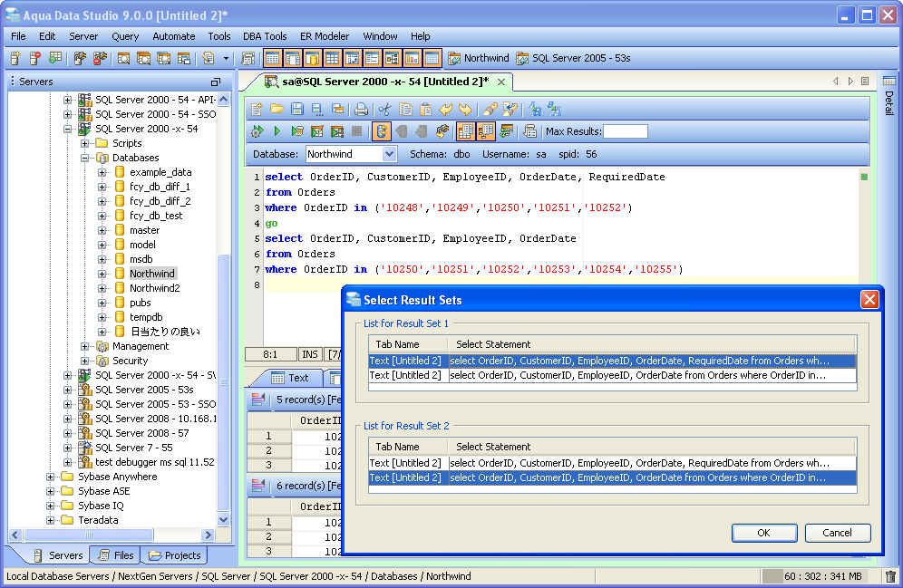The height and width of the screenshot is (588, 903).
Task: Click the Open file folder icon
Action: (x=277, y=109)
